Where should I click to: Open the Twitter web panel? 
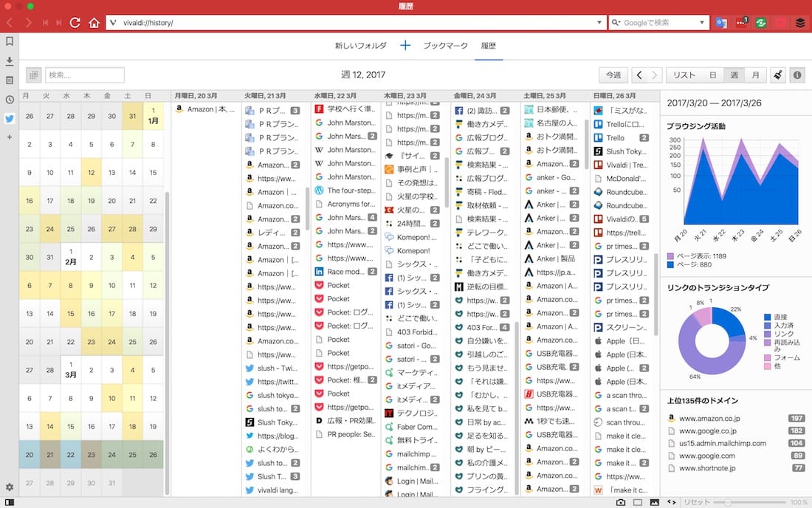click(10, 119)
